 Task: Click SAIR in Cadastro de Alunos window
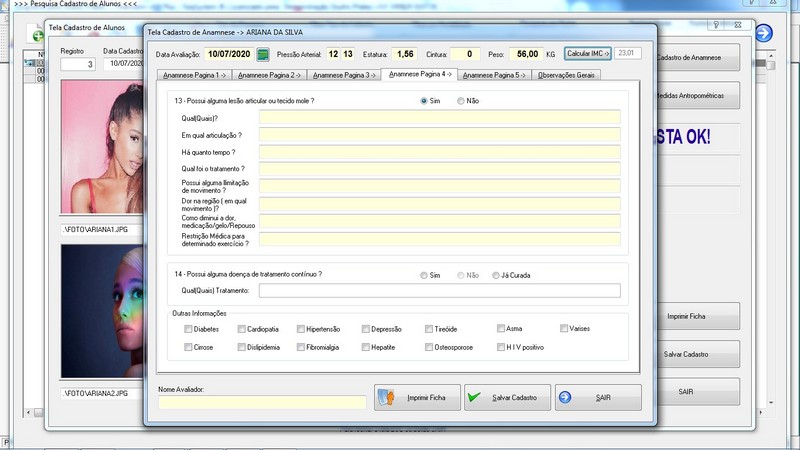[697, 392]
